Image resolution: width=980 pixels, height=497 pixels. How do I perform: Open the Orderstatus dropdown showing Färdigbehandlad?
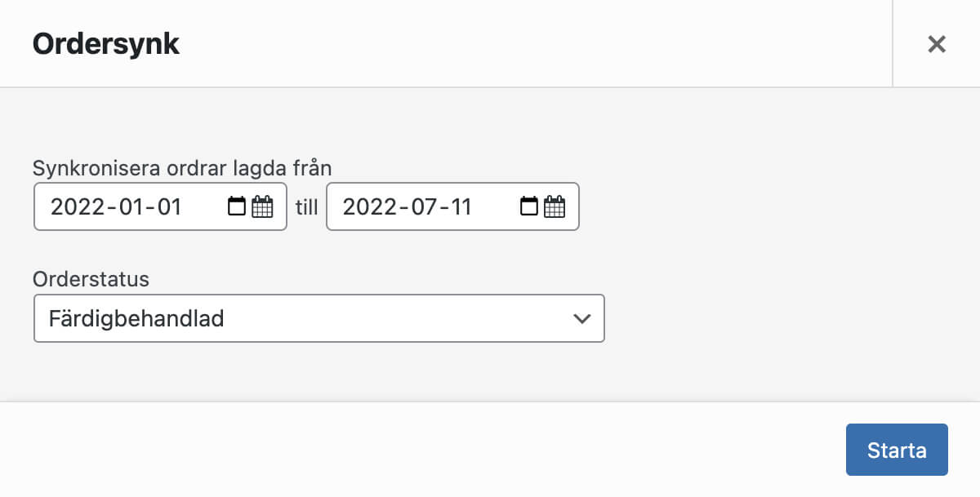[318, 318]
